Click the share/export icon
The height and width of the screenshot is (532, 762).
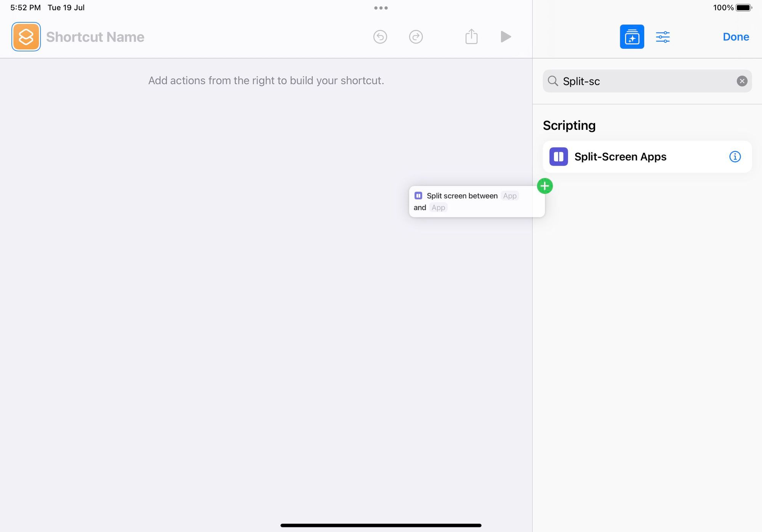(x=472, y=37)
